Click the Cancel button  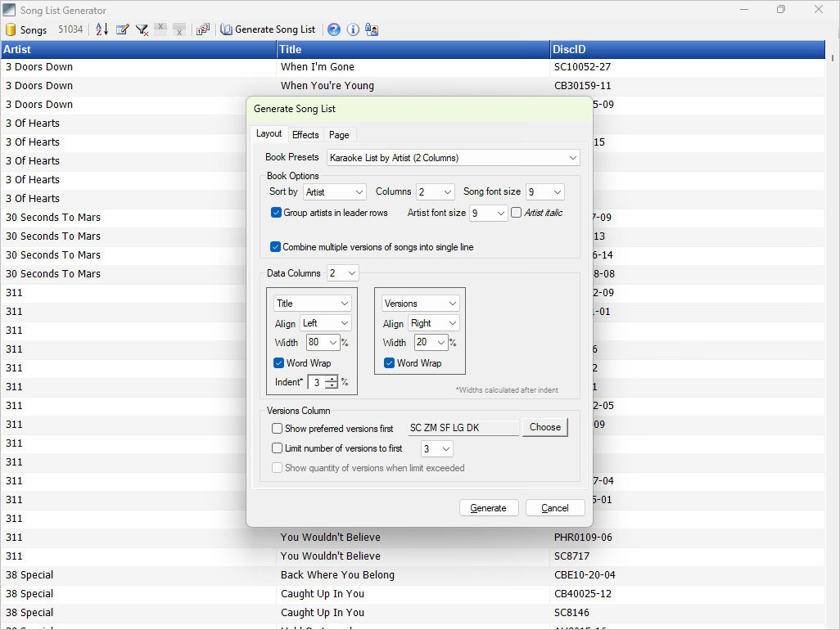click(x=555, y=508)
